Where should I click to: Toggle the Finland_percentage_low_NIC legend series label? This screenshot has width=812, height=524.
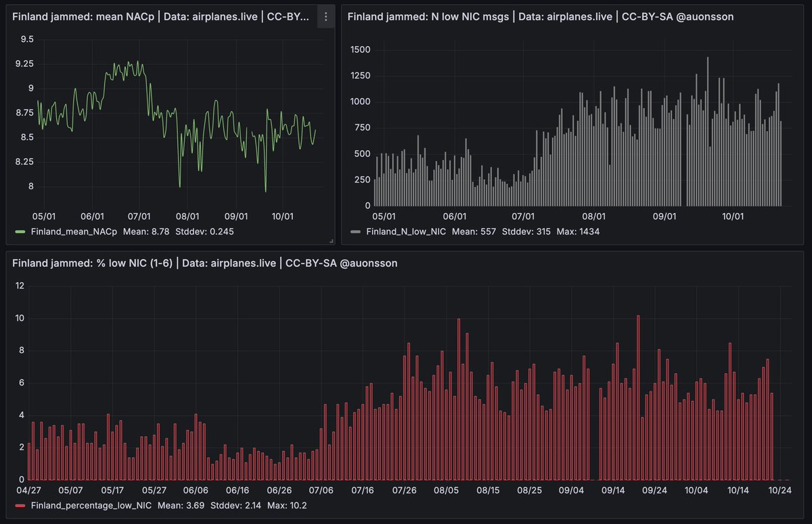(92, 505)
